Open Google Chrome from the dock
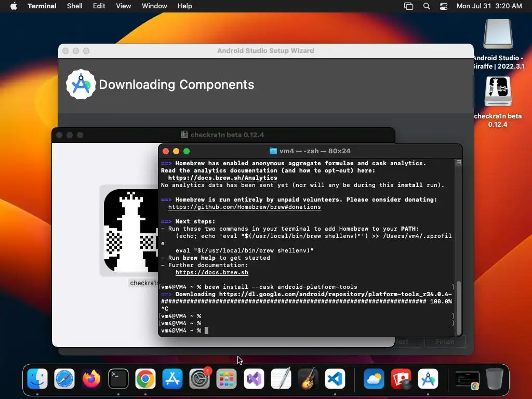Viewport: 532px width, 399px height. 145,379
